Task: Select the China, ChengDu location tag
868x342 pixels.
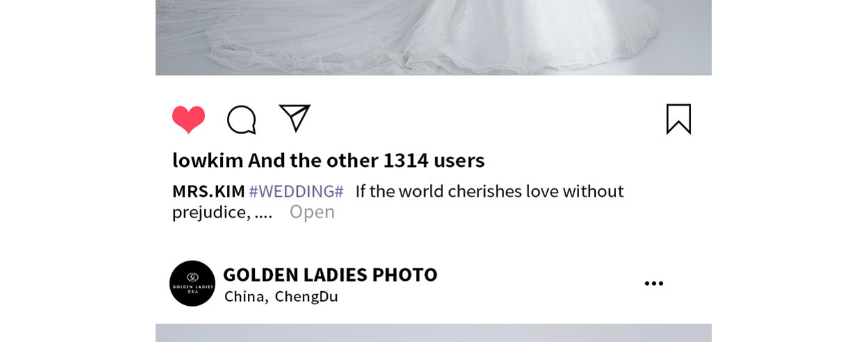Action: [x=281, y=297]
